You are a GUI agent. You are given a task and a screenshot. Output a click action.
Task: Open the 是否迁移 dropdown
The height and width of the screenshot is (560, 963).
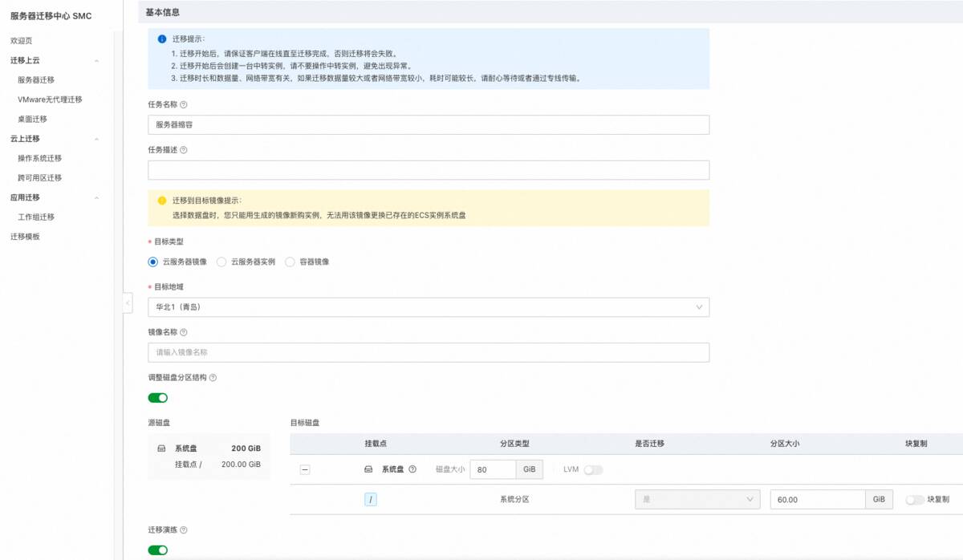[x=697, y=500]
